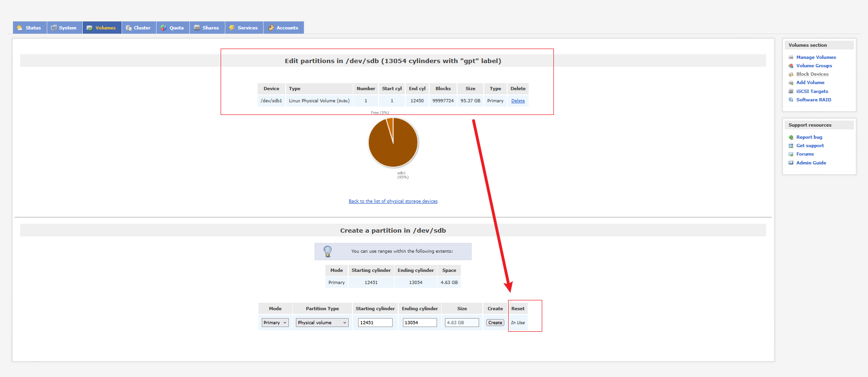Click the 95.37 GB size cell
The width and height of the screenshot is (868, 377).
470,101
